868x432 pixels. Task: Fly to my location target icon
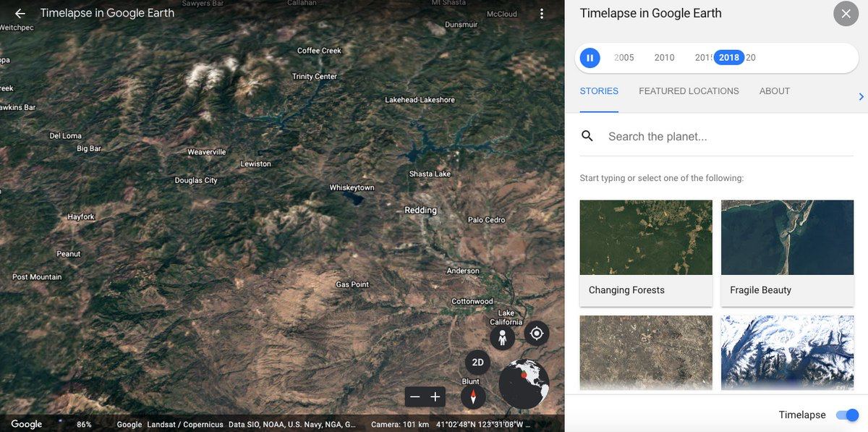537,334
